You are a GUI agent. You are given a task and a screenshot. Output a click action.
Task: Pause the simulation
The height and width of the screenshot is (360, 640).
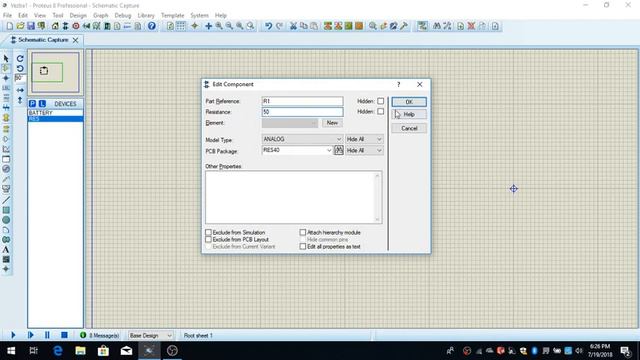tap(47, 335)
